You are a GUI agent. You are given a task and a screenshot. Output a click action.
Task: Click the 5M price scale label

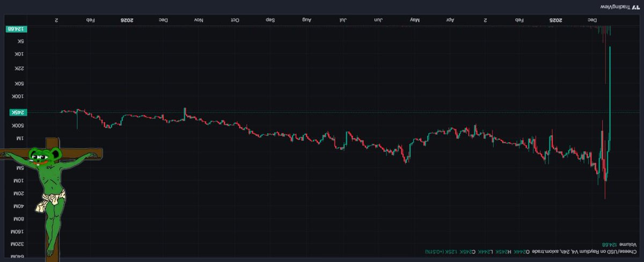point(19,168)
